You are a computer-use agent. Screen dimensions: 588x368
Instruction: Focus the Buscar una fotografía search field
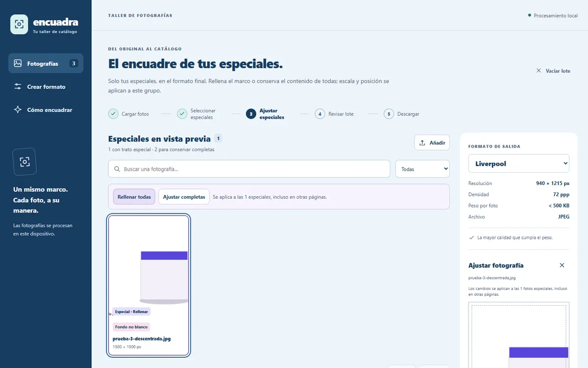(x=249, y=169)
